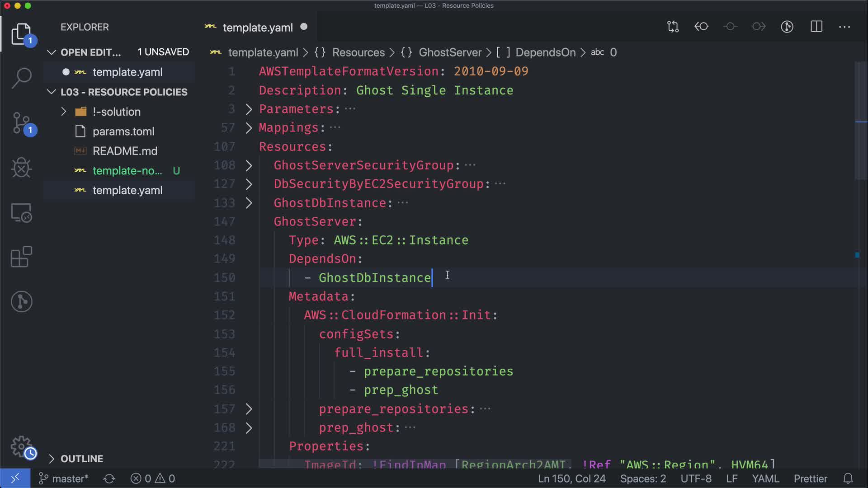Open the Remote Explorer view

(21, 212)
